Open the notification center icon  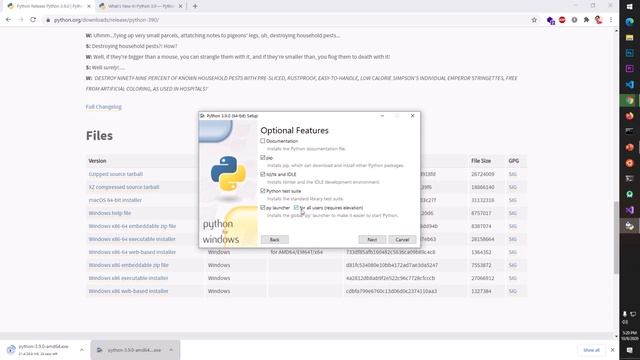click(629, 350)
